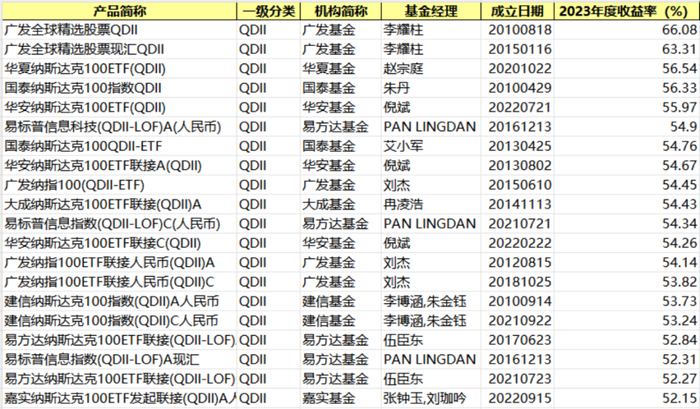
Task: Select cell 华安纳斯达克100ETF(QDII)
Action: pyautogui.click(x=119, y=108)
